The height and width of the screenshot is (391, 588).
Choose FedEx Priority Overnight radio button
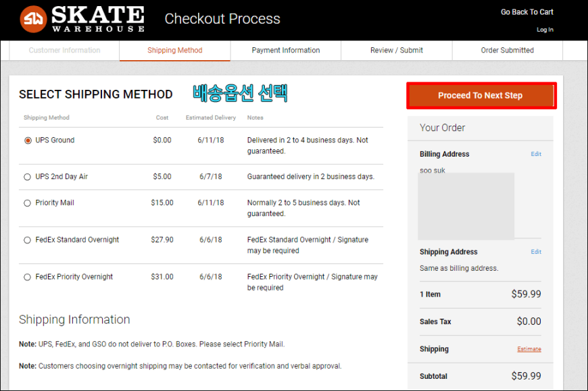click(28, 277)
